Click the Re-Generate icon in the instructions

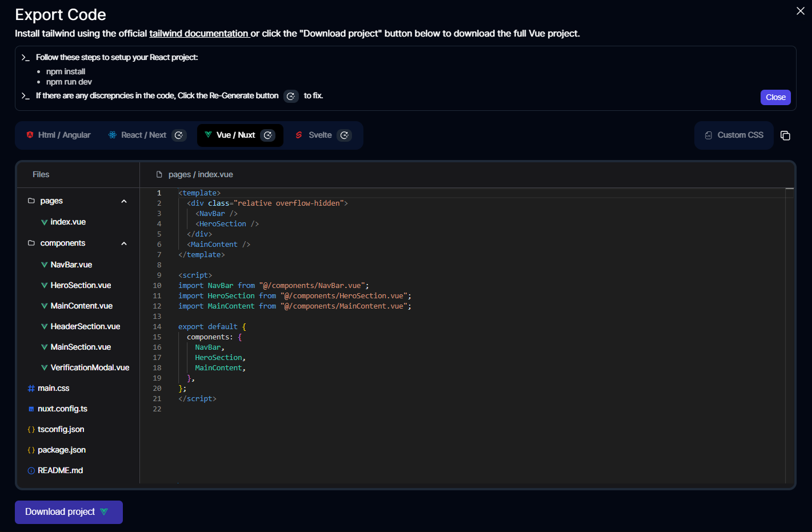tap(291, 96)
